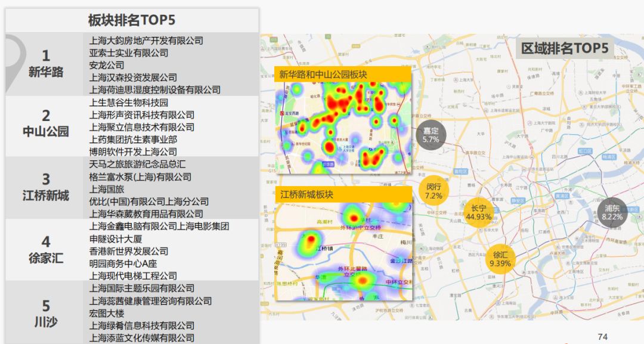The image size is (644, 344).
Task: Select the 徐汇 9.39% yellow bubble
Action: click(500, 259)
